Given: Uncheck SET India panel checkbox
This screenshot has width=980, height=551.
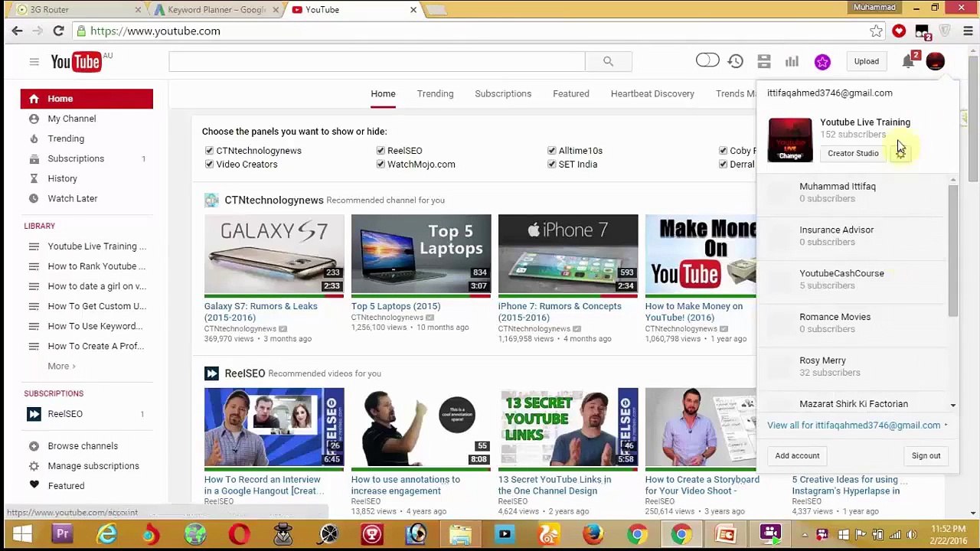Looking at the screenshot, I should point(551,165).
